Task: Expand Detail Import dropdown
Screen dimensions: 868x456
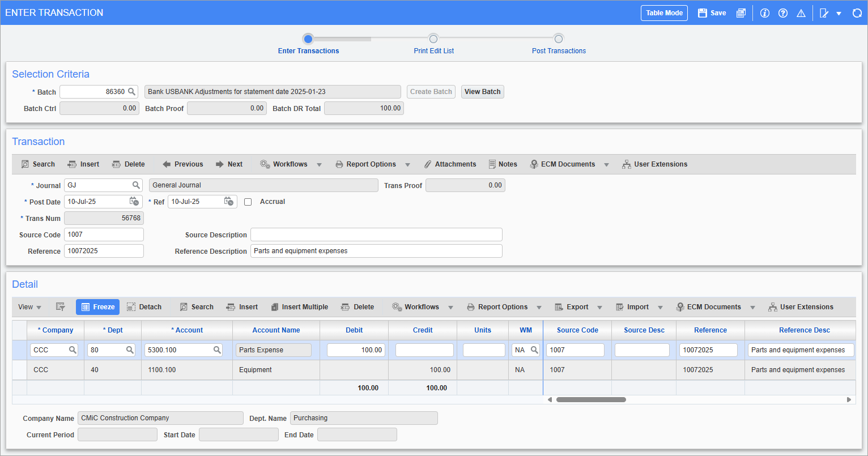Action: pyautogui.click(x=660, y=308)
